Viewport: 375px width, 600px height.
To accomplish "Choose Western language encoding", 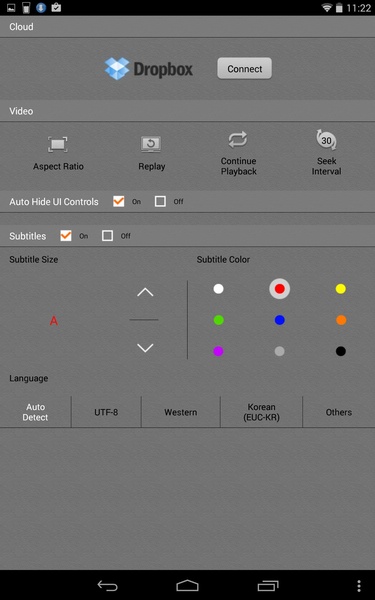I will point(181,412).
